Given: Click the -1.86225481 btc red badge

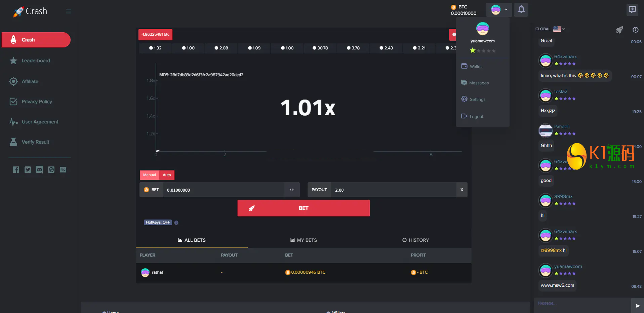Looking at the screenshot, I should [155, 35].
